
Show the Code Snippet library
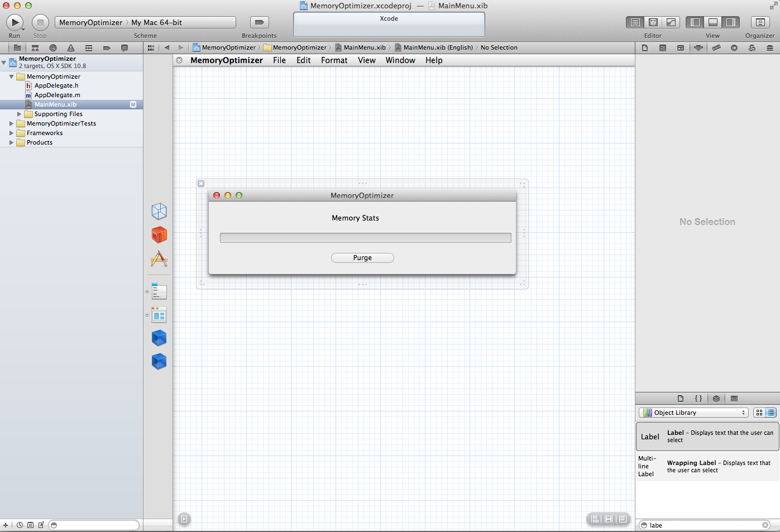coord(698,399)
